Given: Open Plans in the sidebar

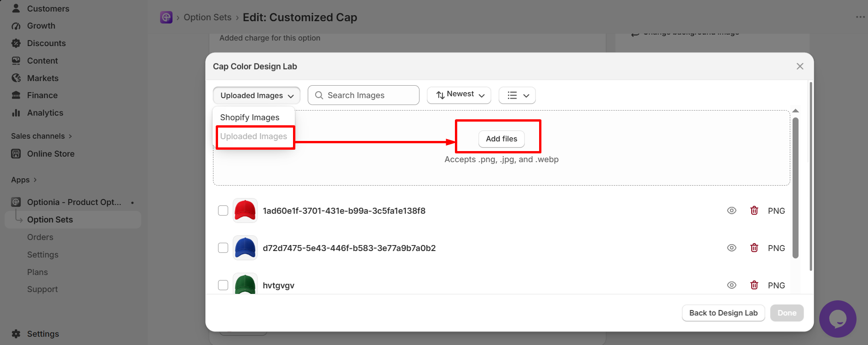Looking at the screenshot, I should click(x=37, y=272).
